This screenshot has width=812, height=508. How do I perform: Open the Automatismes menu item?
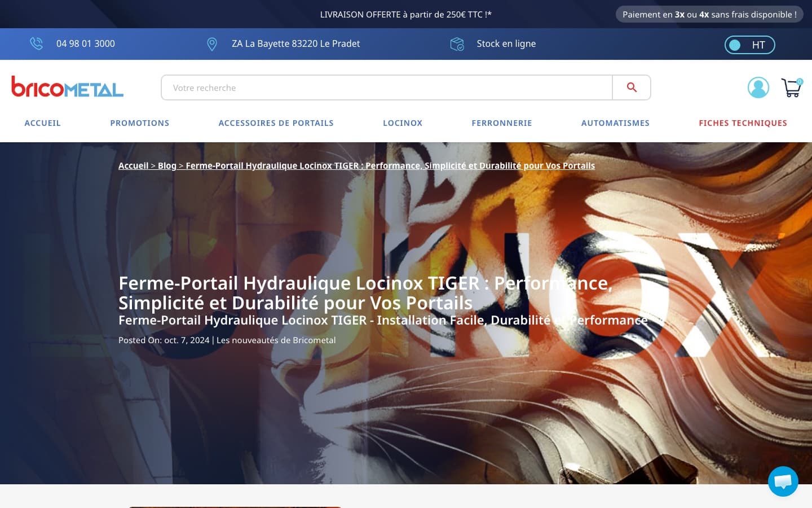[x=615, y=123]
